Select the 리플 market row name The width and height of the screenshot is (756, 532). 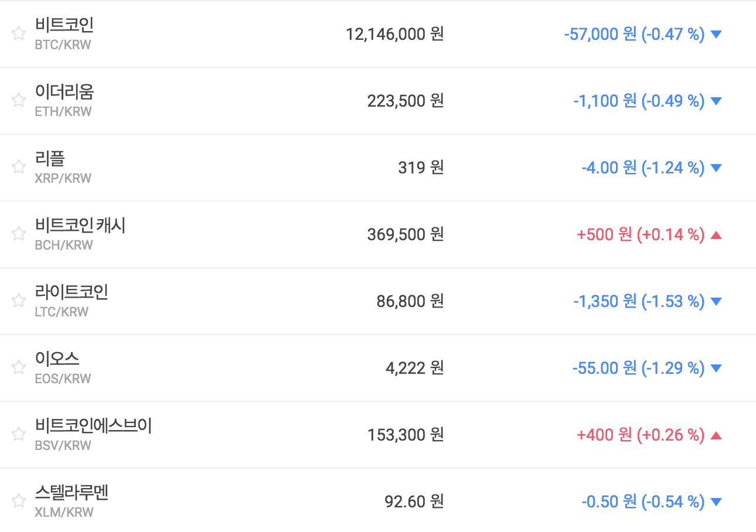coord(50,159)
